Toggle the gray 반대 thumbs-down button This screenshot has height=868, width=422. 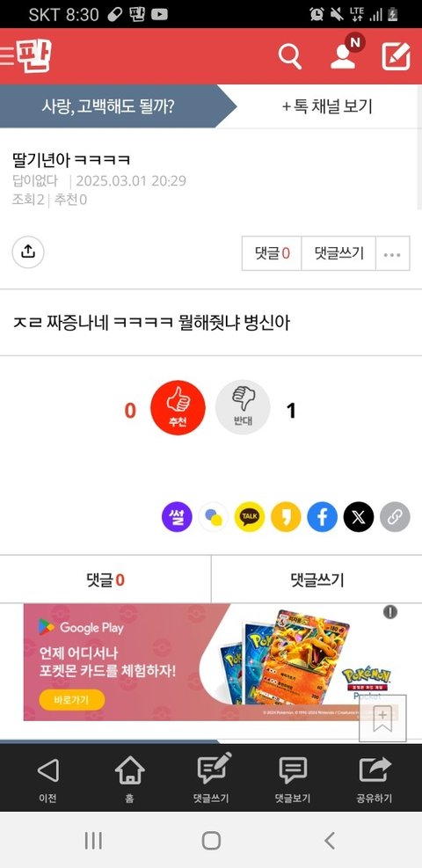243,407
